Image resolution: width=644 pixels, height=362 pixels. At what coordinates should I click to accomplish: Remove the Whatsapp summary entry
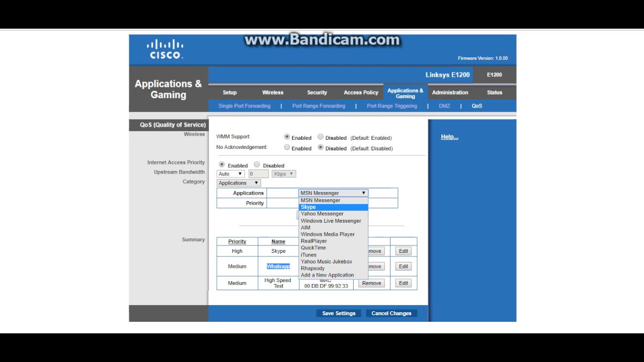pyautogui.click(x=376, y=266)
